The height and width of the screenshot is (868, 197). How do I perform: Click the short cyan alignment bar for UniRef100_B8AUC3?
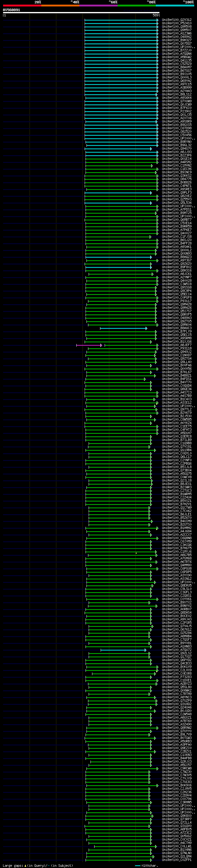pos(124,328)
